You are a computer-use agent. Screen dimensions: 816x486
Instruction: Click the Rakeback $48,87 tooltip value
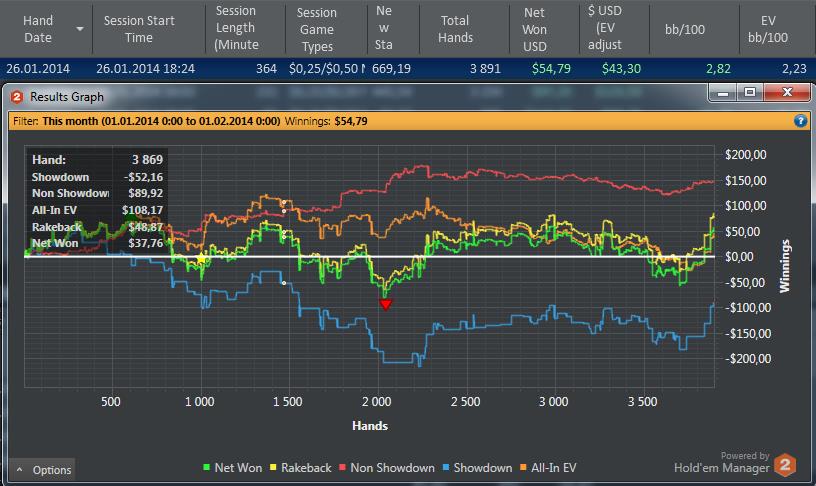(146, 227)
